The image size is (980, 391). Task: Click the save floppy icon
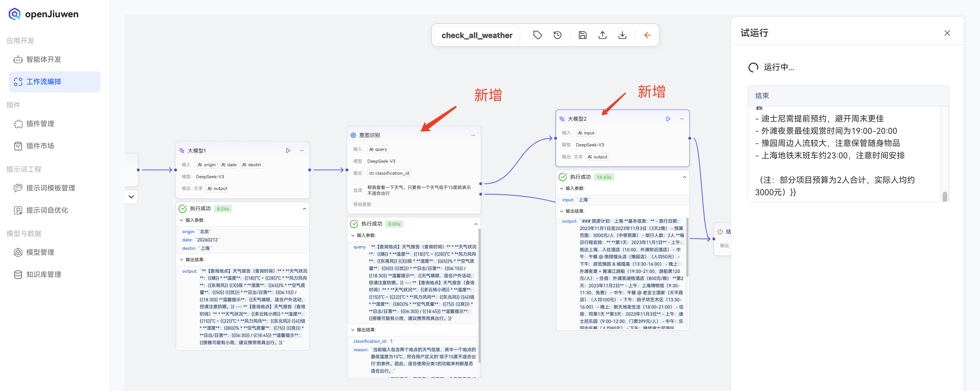click(583, 35)
